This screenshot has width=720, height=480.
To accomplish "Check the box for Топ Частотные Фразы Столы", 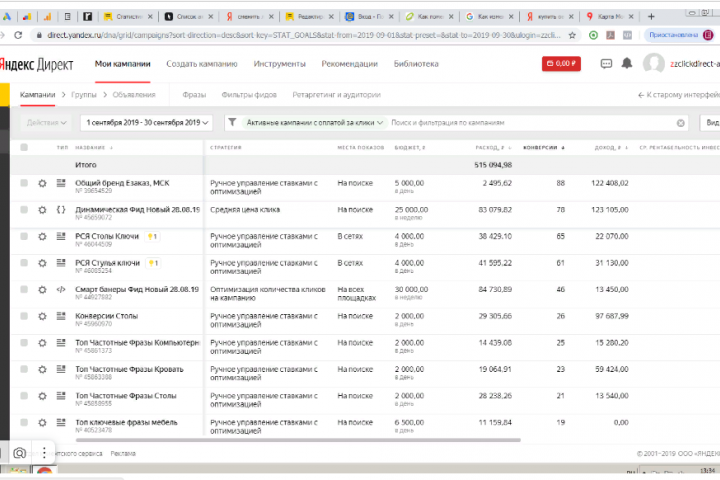I will pyautogui.click(x=24, y=396).
